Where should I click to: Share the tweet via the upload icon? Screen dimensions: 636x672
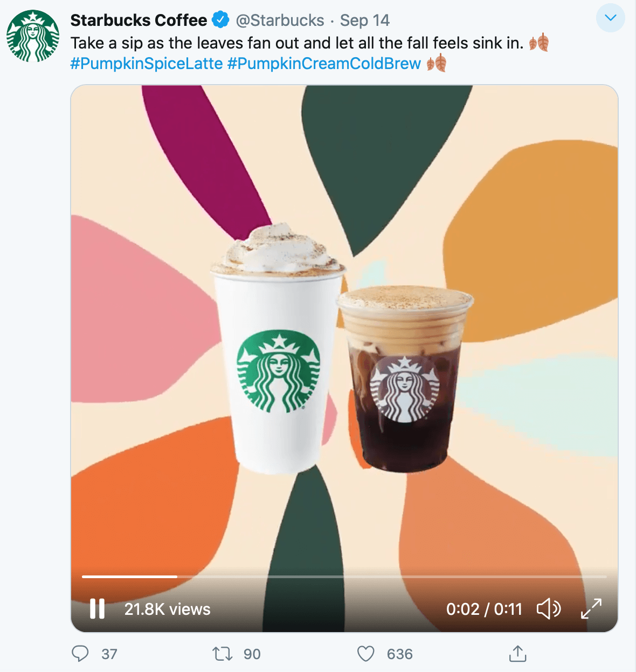pyautogui.click(x=517, y=653)
